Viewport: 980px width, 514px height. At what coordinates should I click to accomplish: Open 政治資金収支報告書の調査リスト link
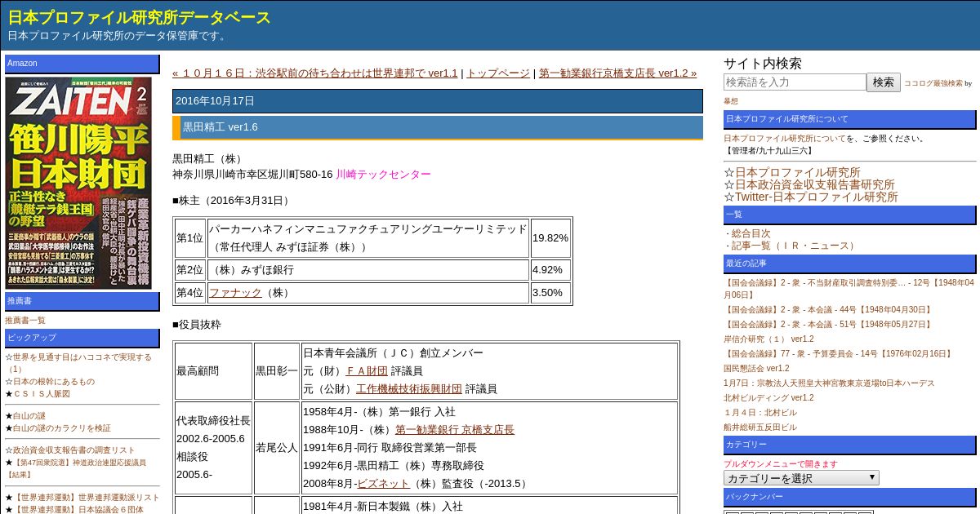click(74, 450)
